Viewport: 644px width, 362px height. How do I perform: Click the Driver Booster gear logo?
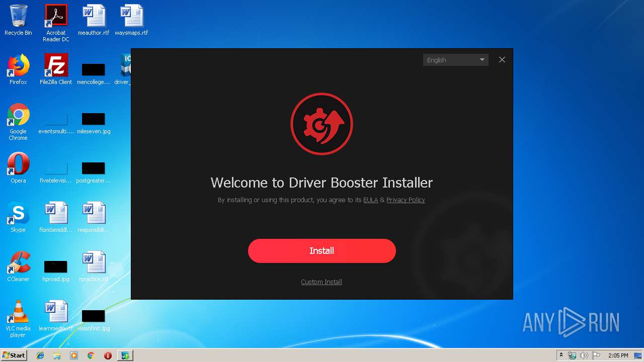(x=321, y=124)
